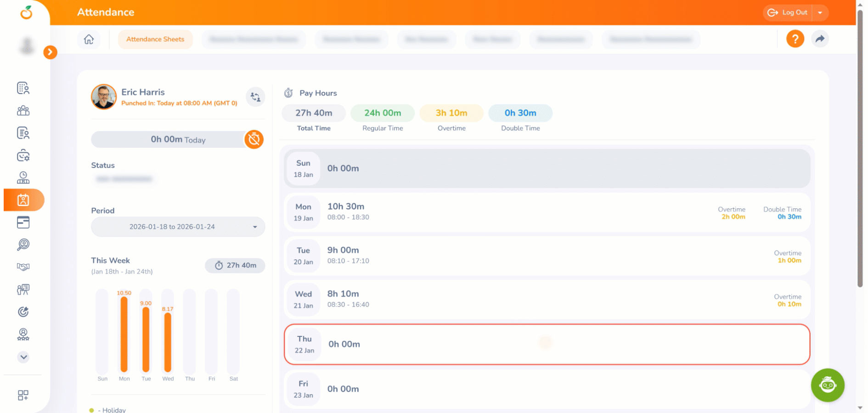The image size is (868, 413).
Task: Open the help question mark icon
Action: pos(795,39)
